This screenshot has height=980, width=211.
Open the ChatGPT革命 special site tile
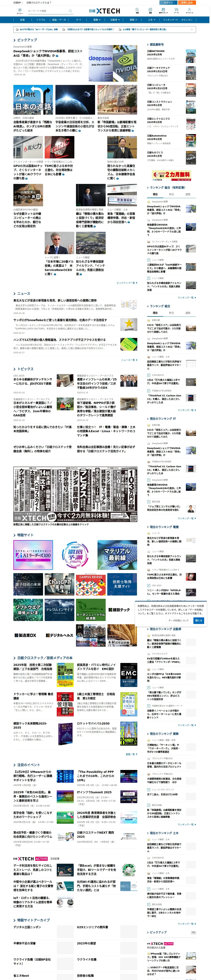point(59,584)
